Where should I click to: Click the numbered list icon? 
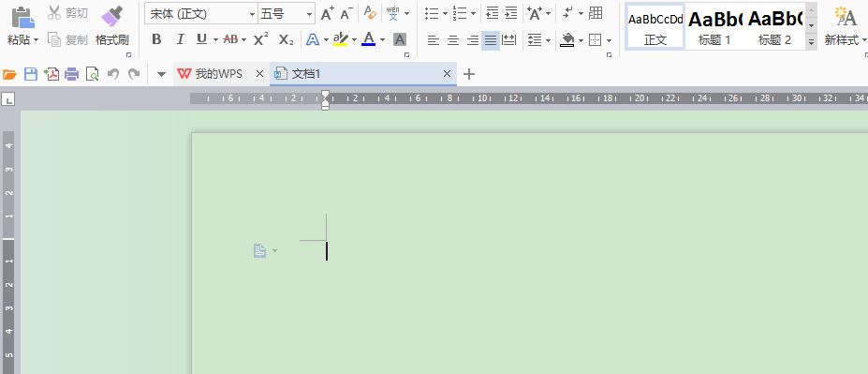[x=460, y=13]
